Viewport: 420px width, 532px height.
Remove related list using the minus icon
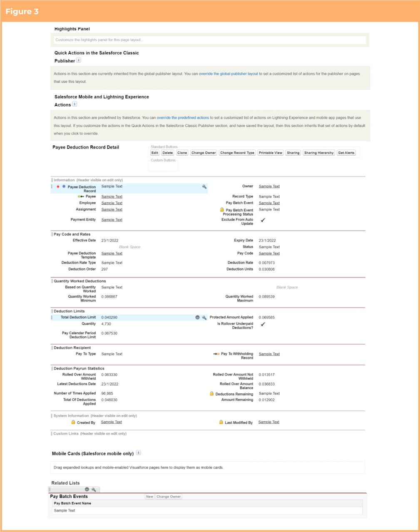click(x=87, y=490)
